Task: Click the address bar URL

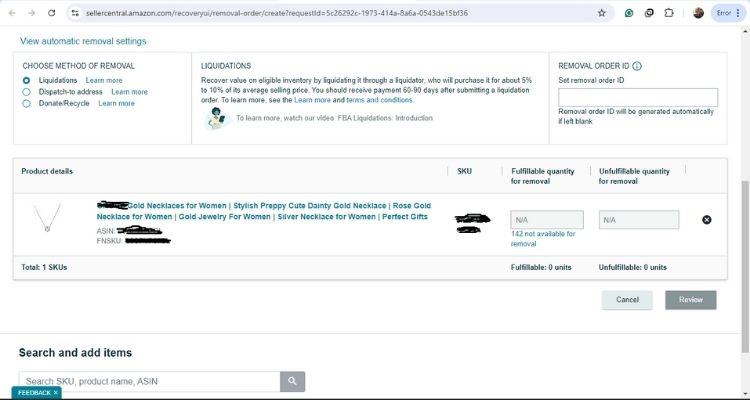Action: tap(276, 13)
